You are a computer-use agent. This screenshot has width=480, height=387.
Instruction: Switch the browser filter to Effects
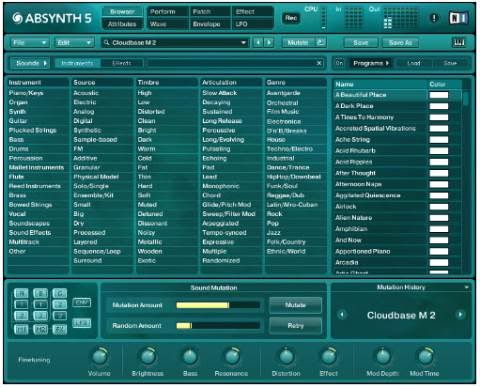[x=122, y=63]
